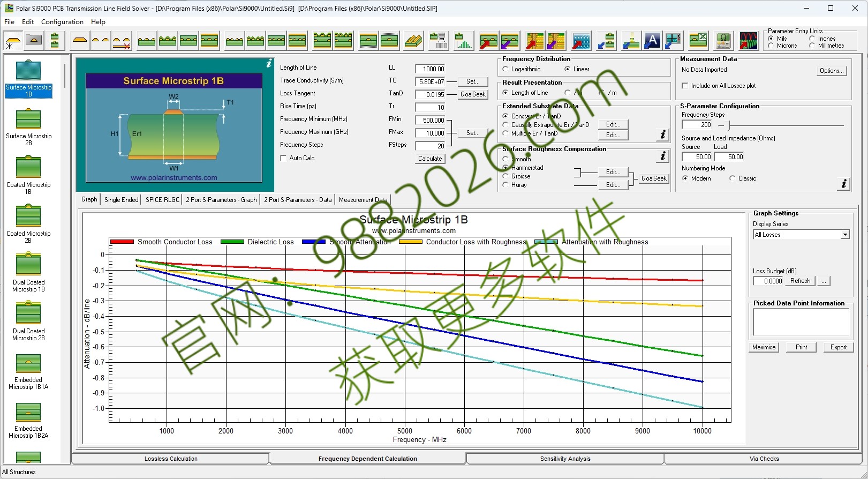Image resolution: width=868 pixels, height=479 pixels.
Task: Click the gray folder structure icon in toolbar
Action: [34, 41]
